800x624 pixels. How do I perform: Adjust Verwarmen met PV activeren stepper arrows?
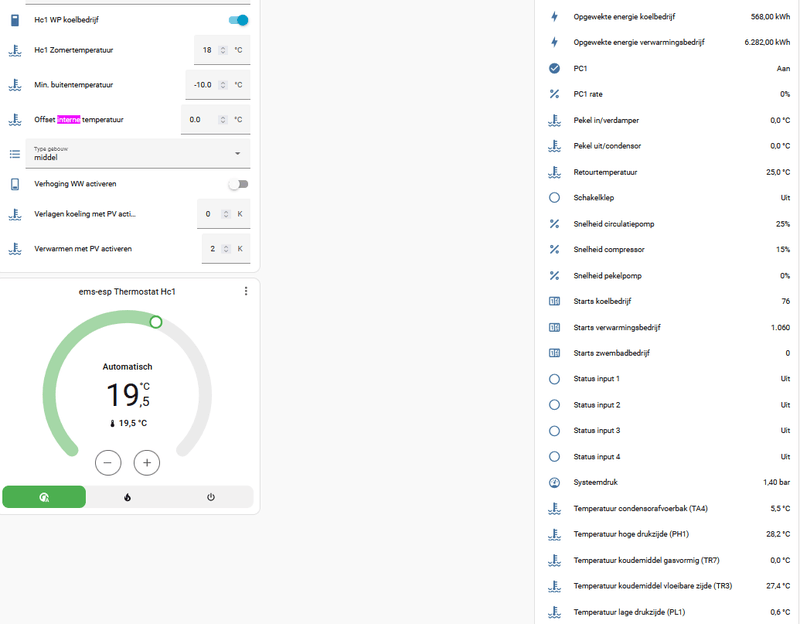pyautogui.click(x=226, y=248)
